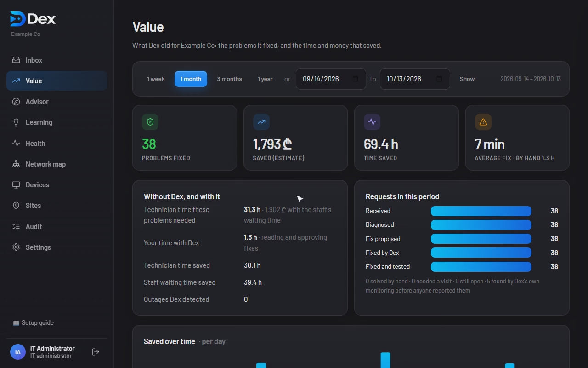
Task: Click the trend icon on Saved (Estimate) card
Action: tap(261, 122)
